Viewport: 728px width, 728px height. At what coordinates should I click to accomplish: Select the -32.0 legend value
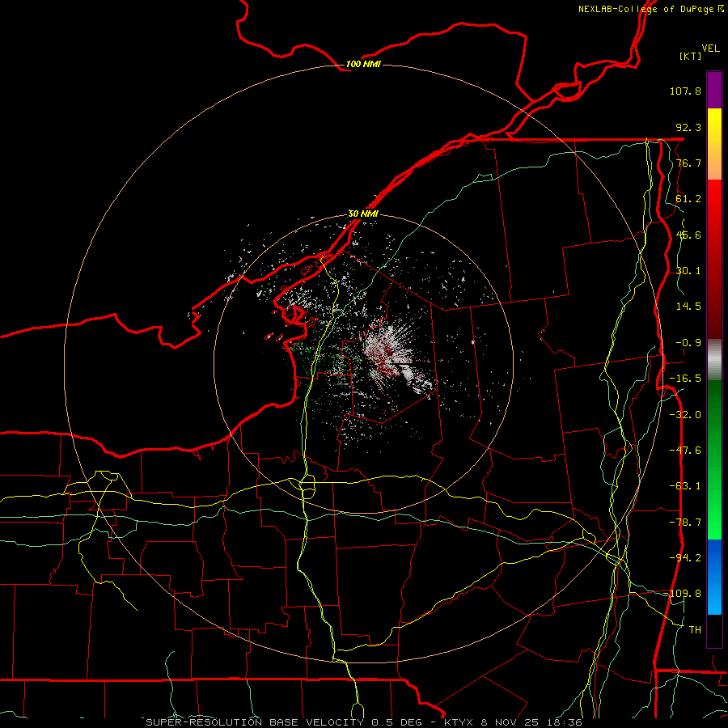click(x=685, y=415)
